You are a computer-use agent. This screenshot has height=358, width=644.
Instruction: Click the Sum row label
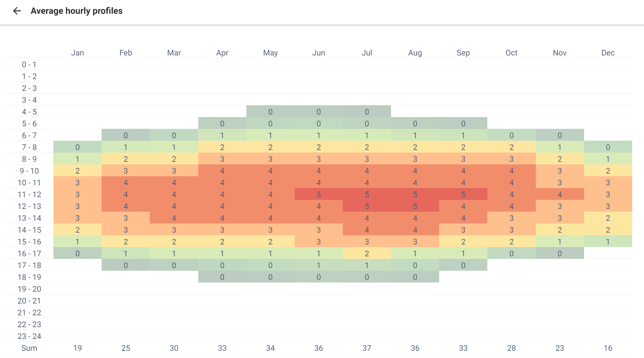[29, 348]
